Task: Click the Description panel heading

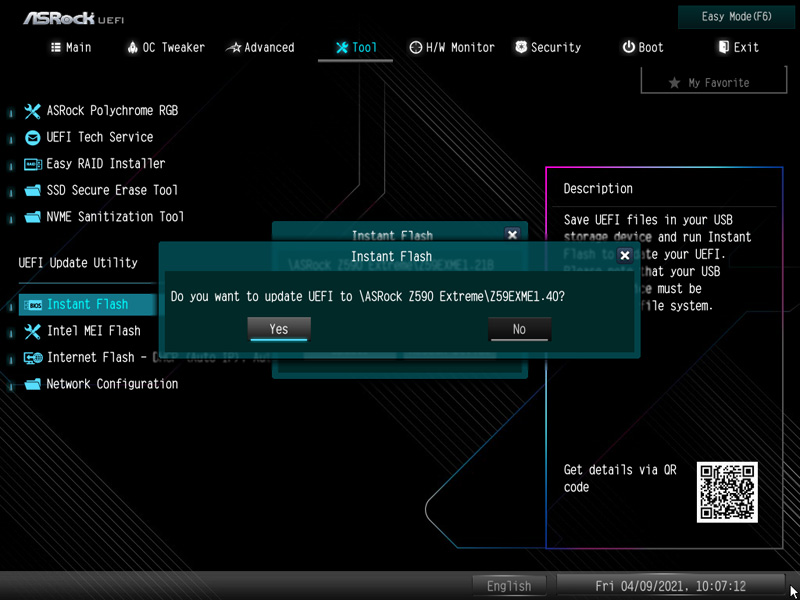Action: 598,189
